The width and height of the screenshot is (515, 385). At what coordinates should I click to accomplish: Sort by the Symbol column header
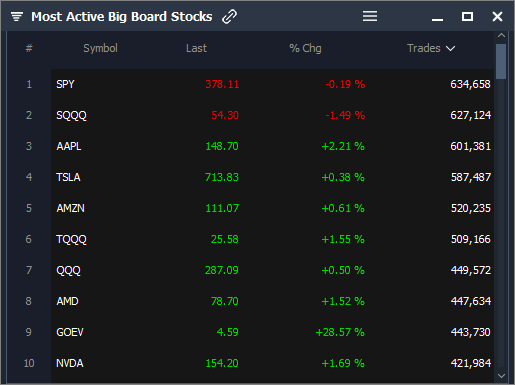click(x=100, y=48)
